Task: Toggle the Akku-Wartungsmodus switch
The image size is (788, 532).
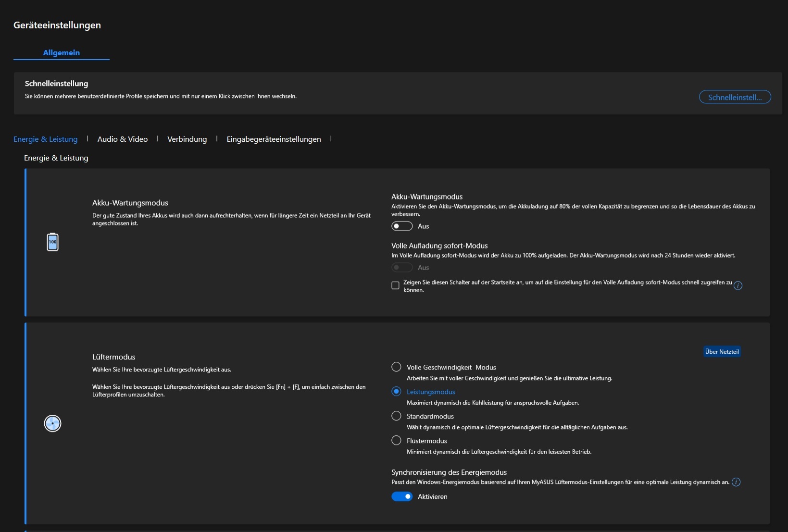Action: coord(402,226)
